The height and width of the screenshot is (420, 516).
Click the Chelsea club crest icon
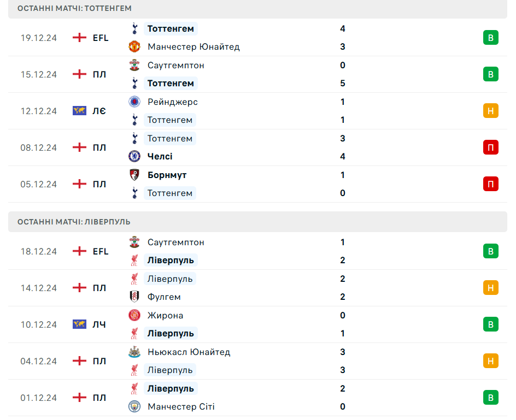[134, 156]
